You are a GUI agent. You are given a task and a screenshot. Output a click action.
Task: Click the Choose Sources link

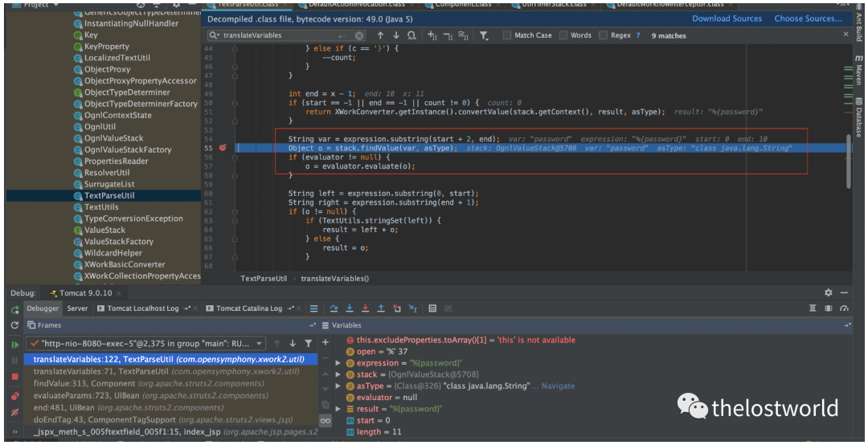click(x=808, y=18)
